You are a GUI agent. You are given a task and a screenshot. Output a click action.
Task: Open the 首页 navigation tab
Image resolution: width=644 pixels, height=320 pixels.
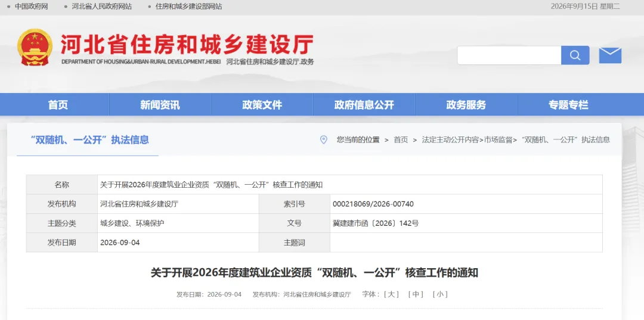coord(58,105)
